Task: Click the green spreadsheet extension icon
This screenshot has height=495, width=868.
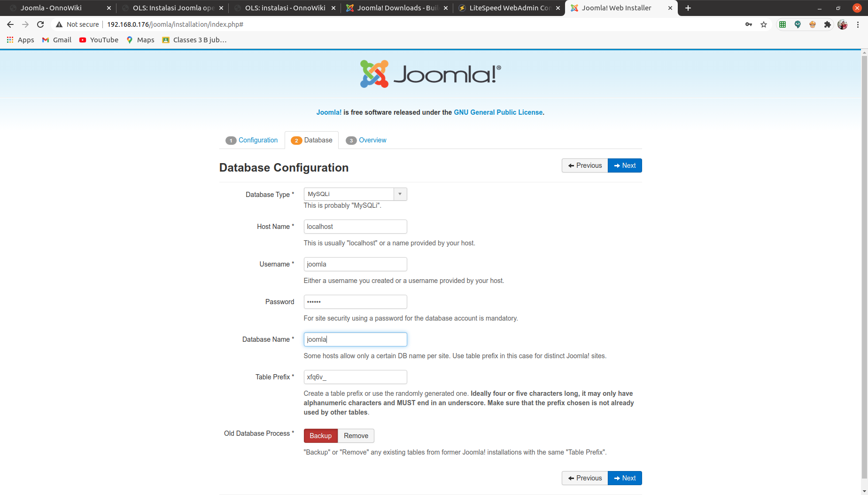Action: [x=783, y=24]
